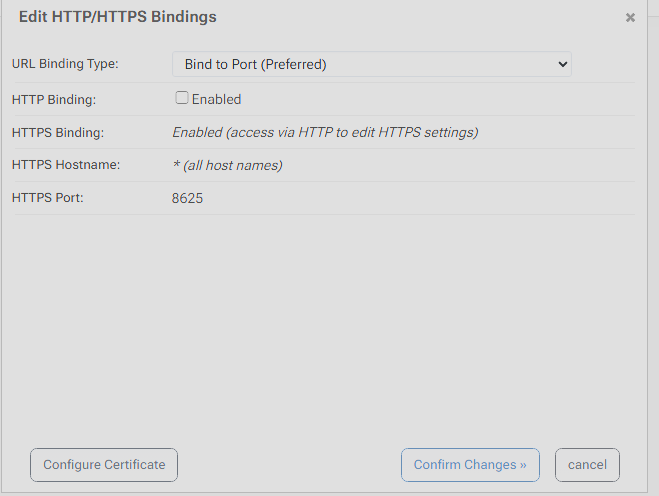Viewport: 659px width, 496px height.
Task: Click the HTTPS Hostname label
Action: coord(66,165)
